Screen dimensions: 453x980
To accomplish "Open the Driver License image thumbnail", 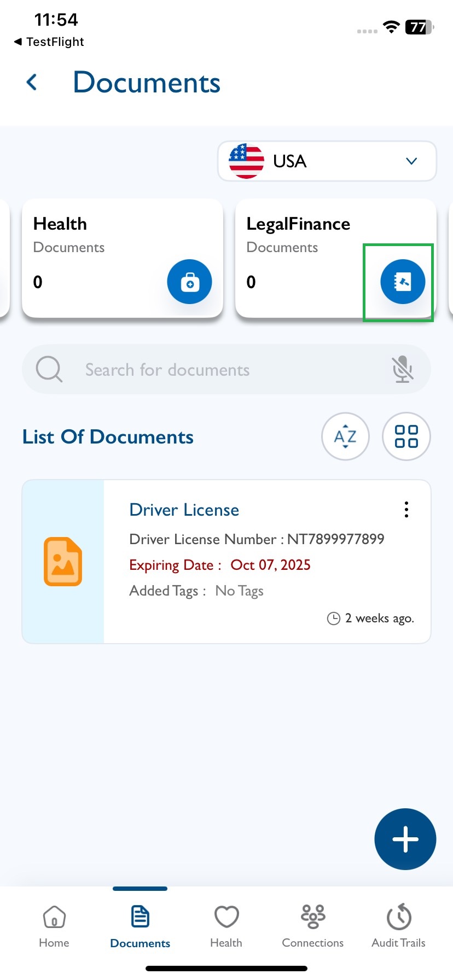I will pos(63,562).
